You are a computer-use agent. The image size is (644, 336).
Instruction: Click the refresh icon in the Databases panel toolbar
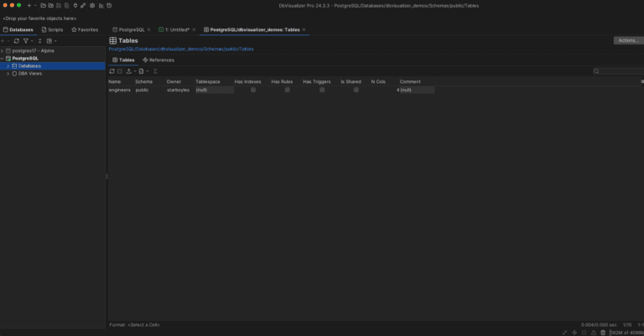click(16, 40)
